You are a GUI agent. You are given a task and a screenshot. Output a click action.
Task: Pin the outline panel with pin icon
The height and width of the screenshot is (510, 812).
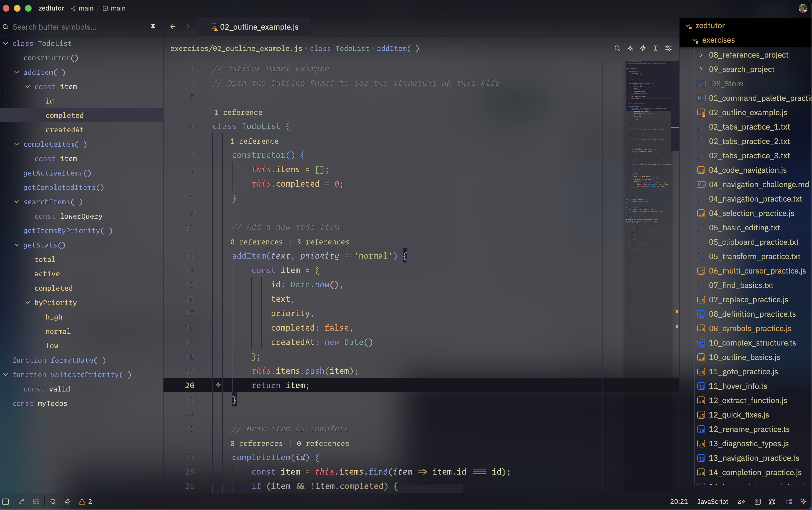153,27
